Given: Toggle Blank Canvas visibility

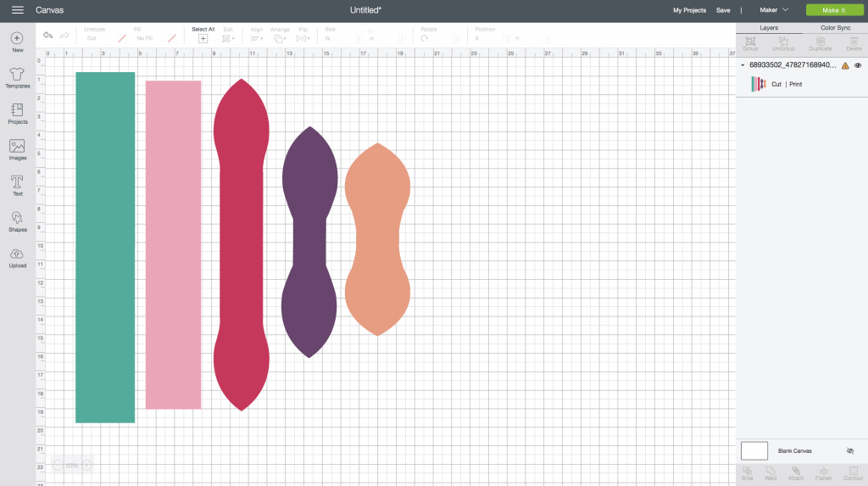Looking at the screenshot, I should [850, 451].
